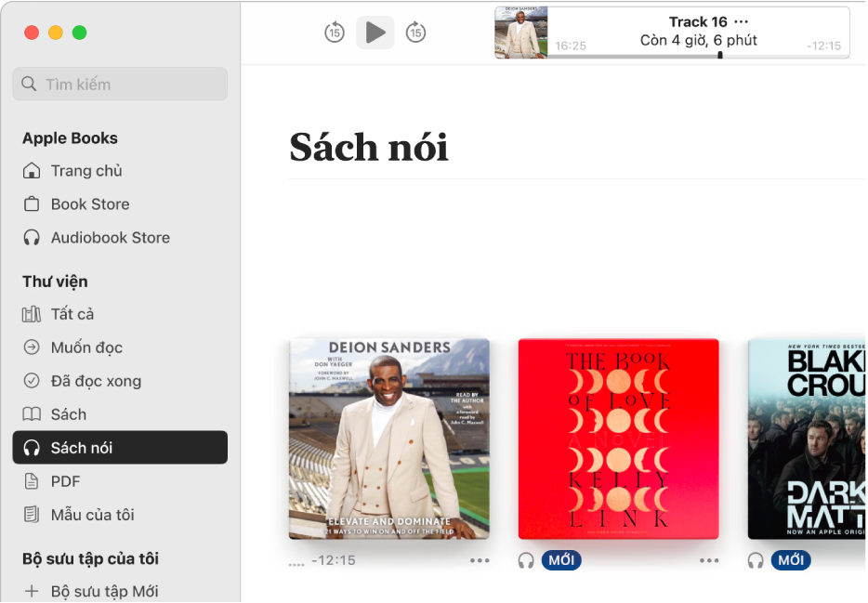Select the highlighted Sách nói item

[x=120, y=448]
